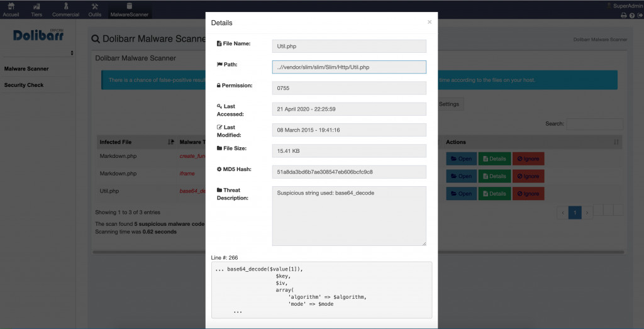Open the Outils tools menu
The image size is (644, 329).
pos(95,10)
